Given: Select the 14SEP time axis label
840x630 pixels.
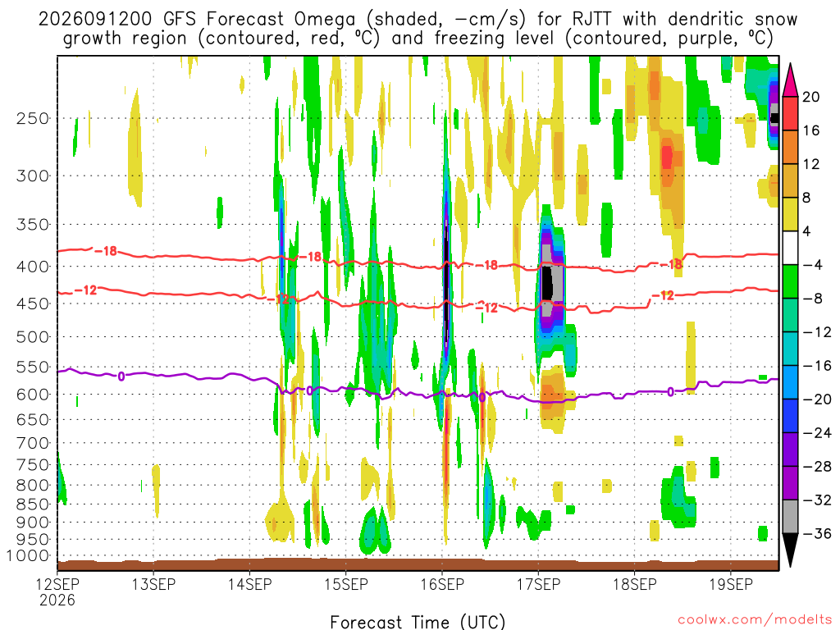Looking at the screenshot, I should pos(249,584).
